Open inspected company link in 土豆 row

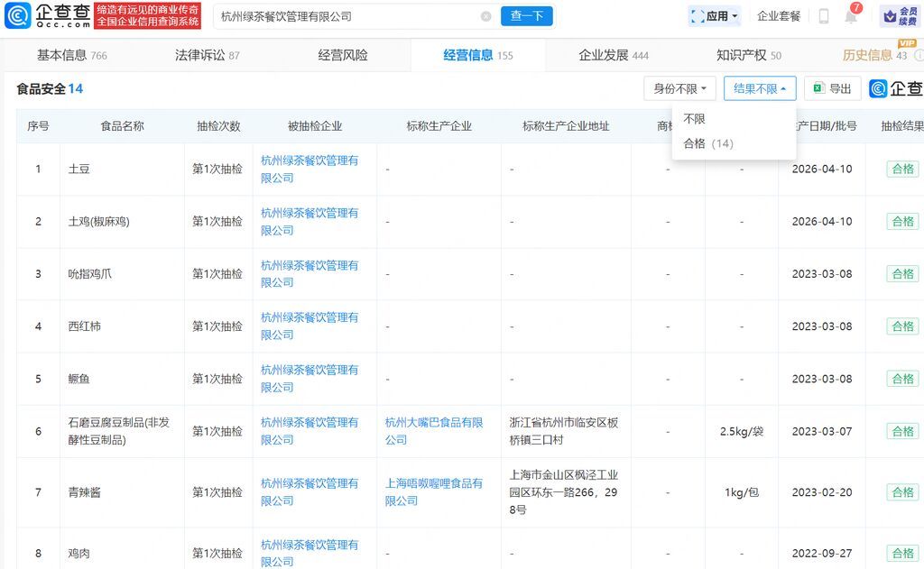(310, 169)
